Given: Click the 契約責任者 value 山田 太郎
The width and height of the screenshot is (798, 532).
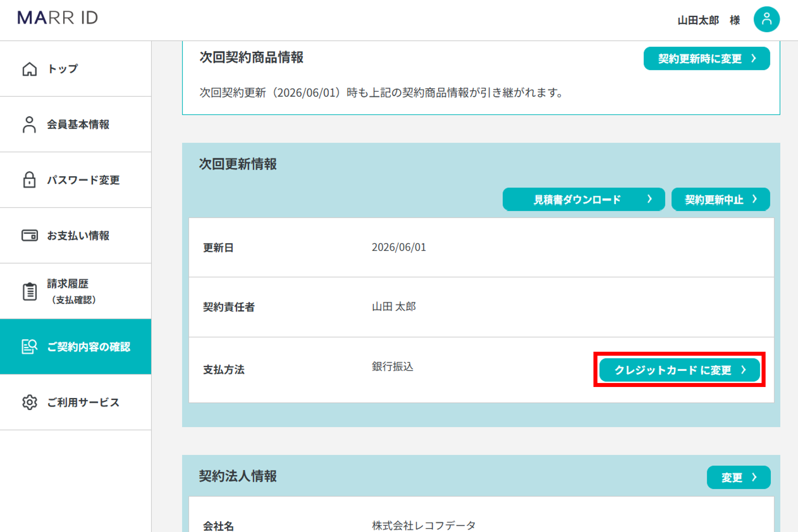Looking at the screenshot, I should (x=394, y=307).
